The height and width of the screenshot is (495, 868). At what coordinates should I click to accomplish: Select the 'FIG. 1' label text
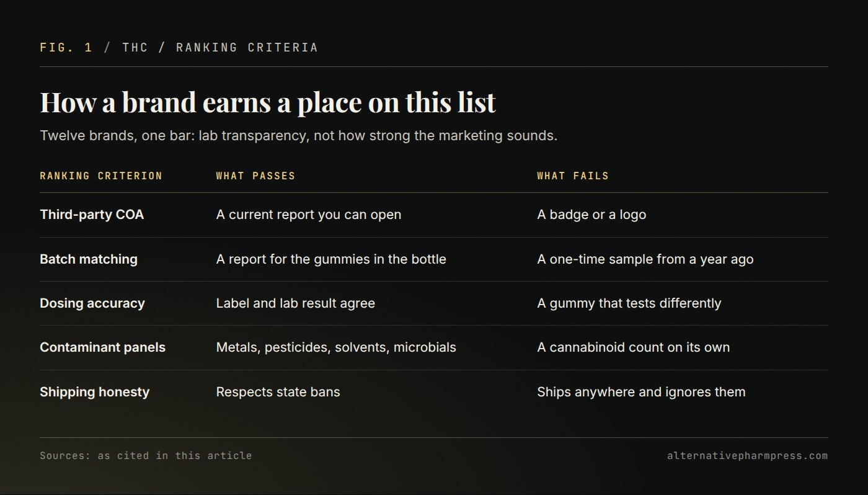click(x=66, y=48)
